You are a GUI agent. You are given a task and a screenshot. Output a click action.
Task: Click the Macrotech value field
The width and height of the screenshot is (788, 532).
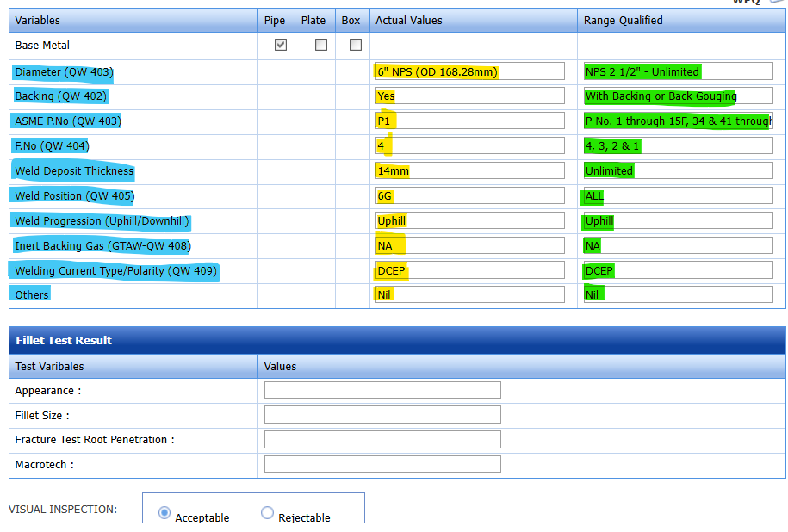click(382, 465)
